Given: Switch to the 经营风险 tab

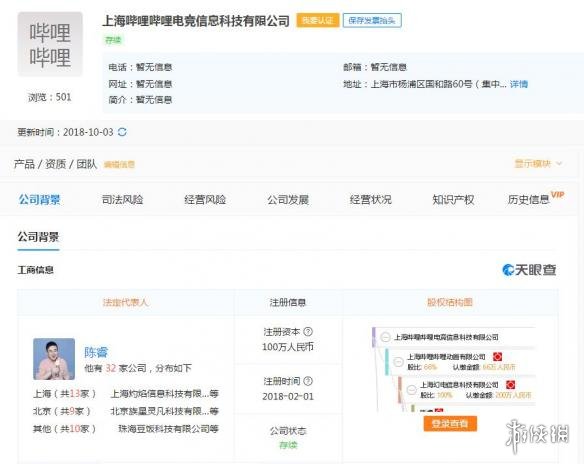Looking at the screenshot, I should [x=205, y=200].
